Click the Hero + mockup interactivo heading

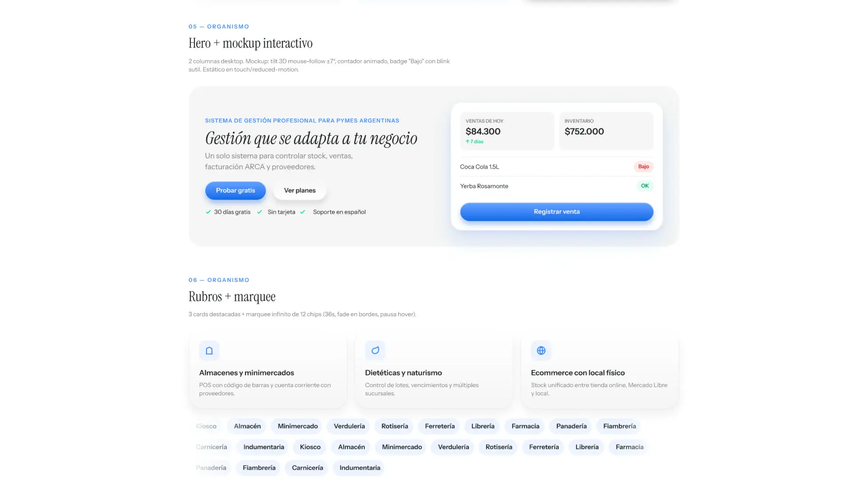click(250, 43)
